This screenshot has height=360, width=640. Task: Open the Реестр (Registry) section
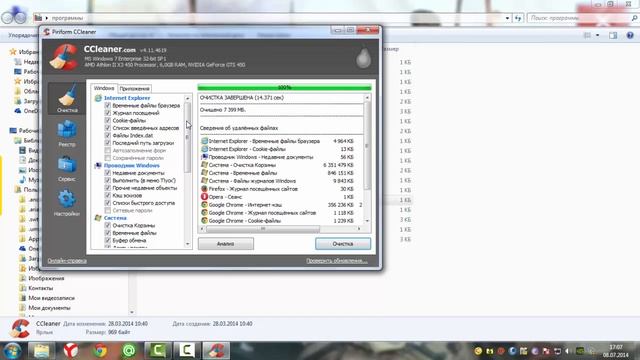click(x=67, y=133)
